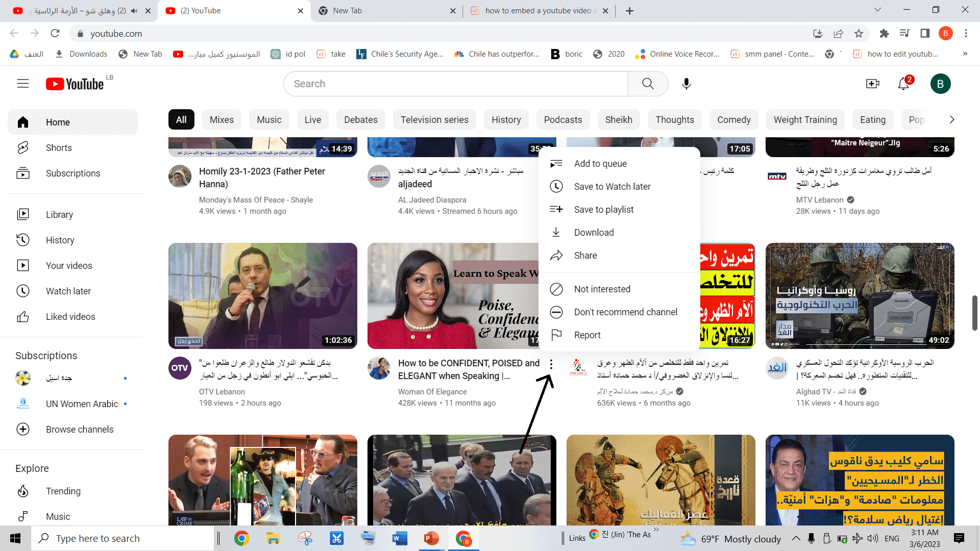Open Library in the sidebar
The width and height of the screenshot is (980, 551).
click(72, 215)
